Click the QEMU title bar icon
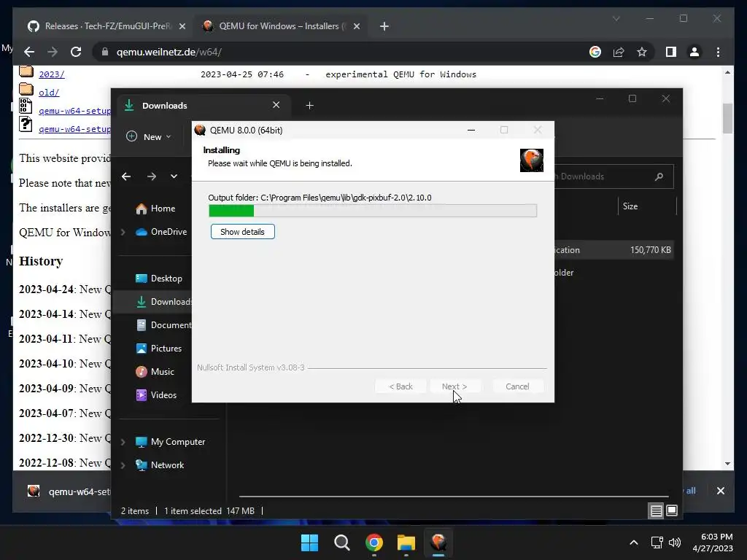The image size is (747, 560). pyautogui.click(x=200, y=130)
